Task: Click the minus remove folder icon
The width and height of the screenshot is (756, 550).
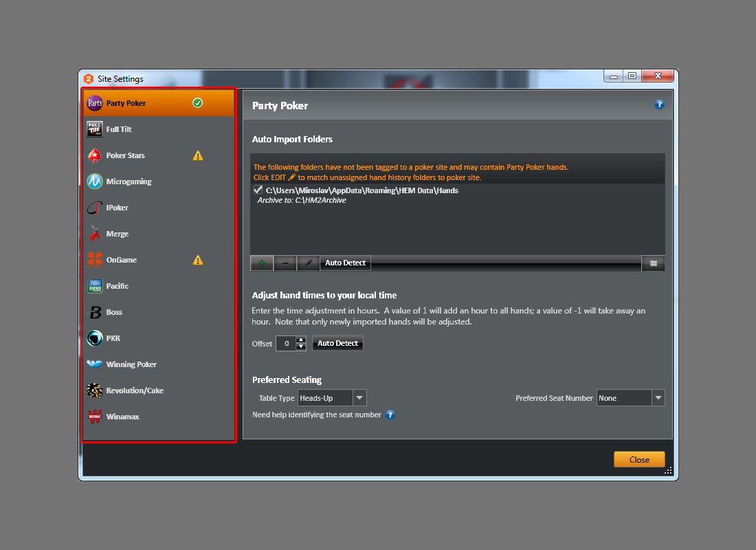Action: 285,263
